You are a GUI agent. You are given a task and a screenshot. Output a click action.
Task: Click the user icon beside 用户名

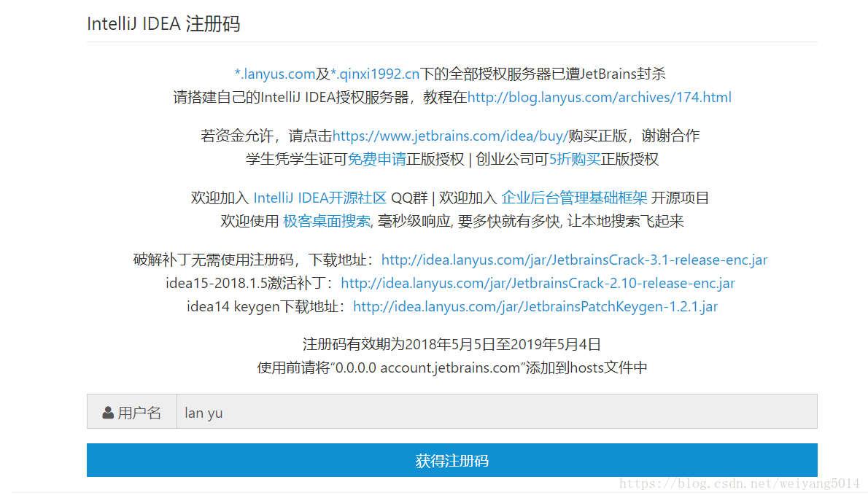tap(108, 413)
